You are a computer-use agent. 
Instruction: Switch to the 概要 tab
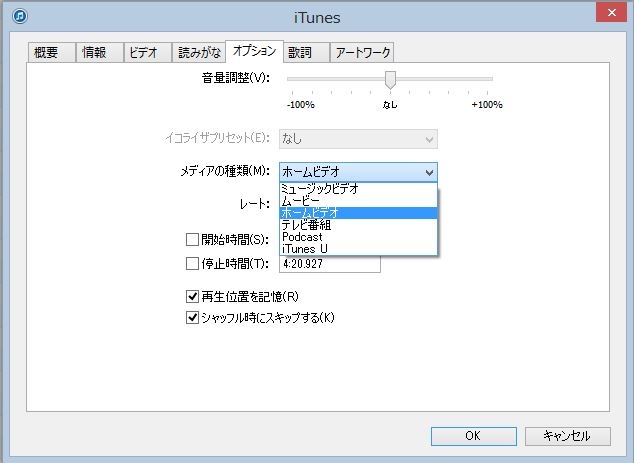pos(52,53)
